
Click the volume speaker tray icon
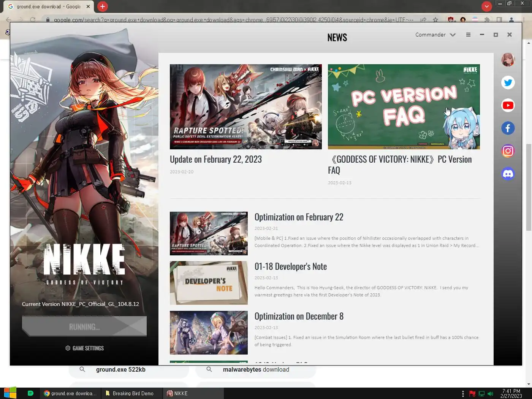point(490,394)
